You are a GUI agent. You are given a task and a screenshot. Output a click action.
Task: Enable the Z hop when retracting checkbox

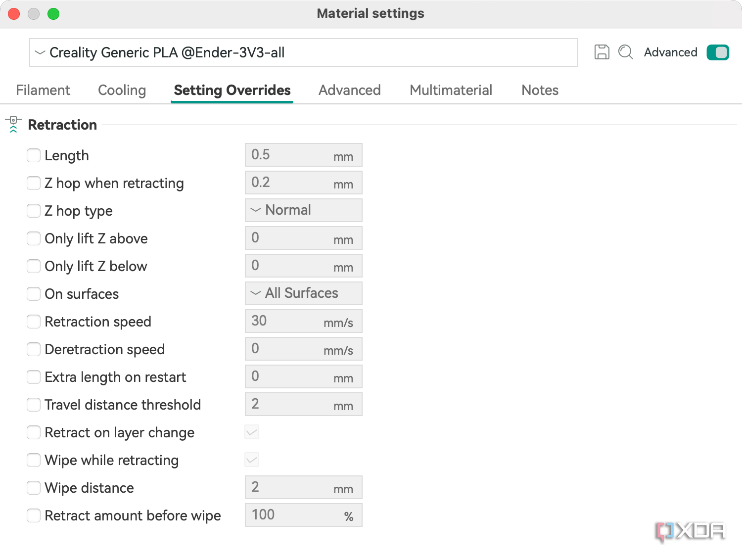coord(34,183)
